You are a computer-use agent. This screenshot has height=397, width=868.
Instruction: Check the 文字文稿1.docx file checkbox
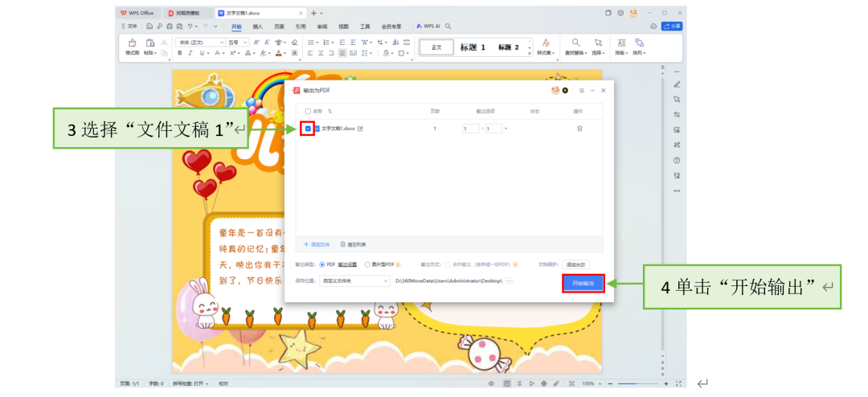tap(308, 129)
